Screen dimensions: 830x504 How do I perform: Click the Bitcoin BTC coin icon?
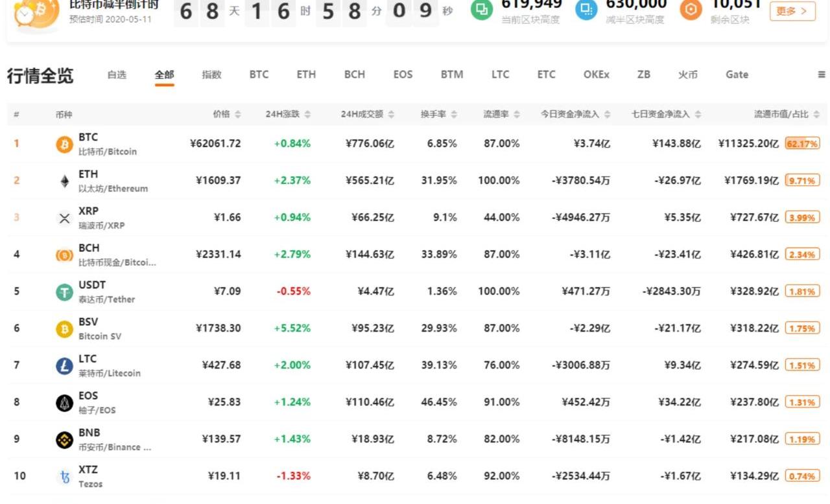(x=64, y=144)
